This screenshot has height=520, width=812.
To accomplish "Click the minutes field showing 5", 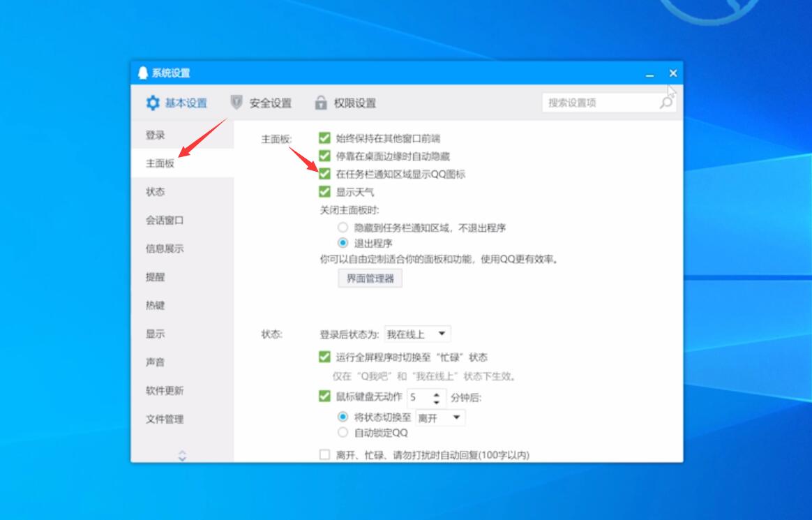I will 419,397.
